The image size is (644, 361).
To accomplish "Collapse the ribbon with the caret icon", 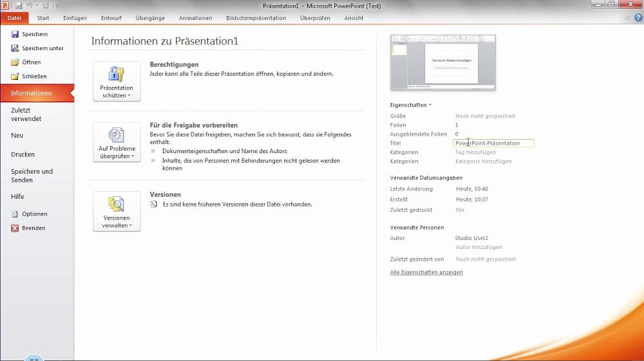I will pyautogui.click(x=627, y=18).
